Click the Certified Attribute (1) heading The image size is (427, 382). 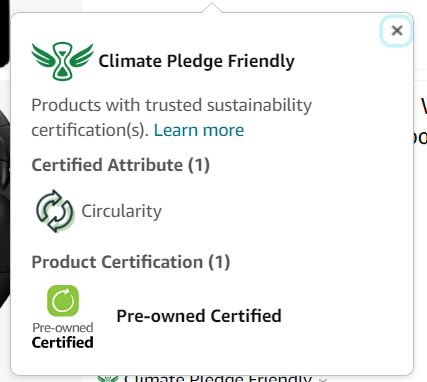pos(120,165)
